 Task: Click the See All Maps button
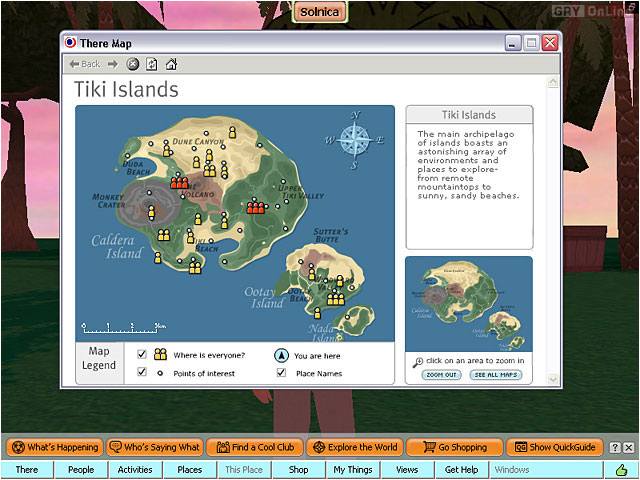point(496,375)
